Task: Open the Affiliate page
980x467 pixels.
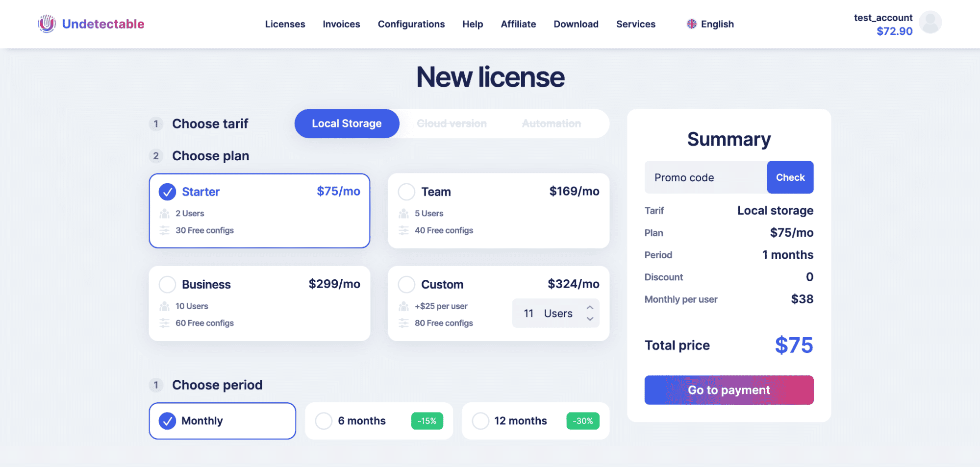Action: click(518, 24)
